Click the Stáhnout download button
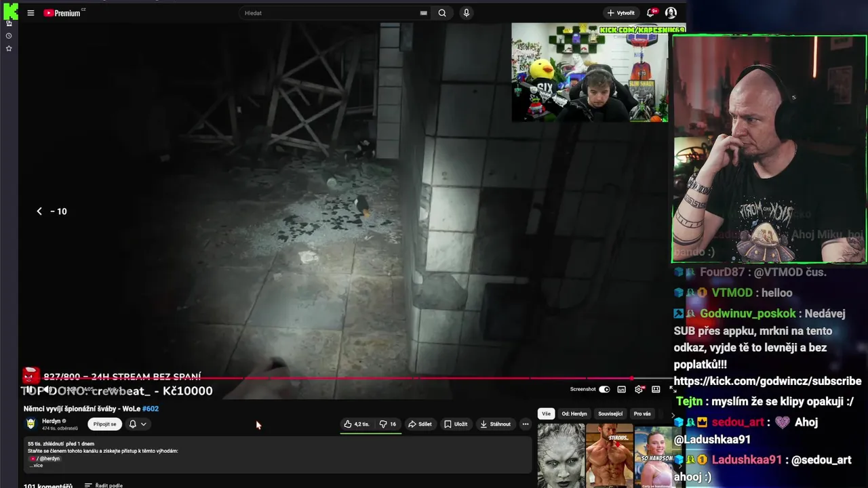 [x=496, y=424]
